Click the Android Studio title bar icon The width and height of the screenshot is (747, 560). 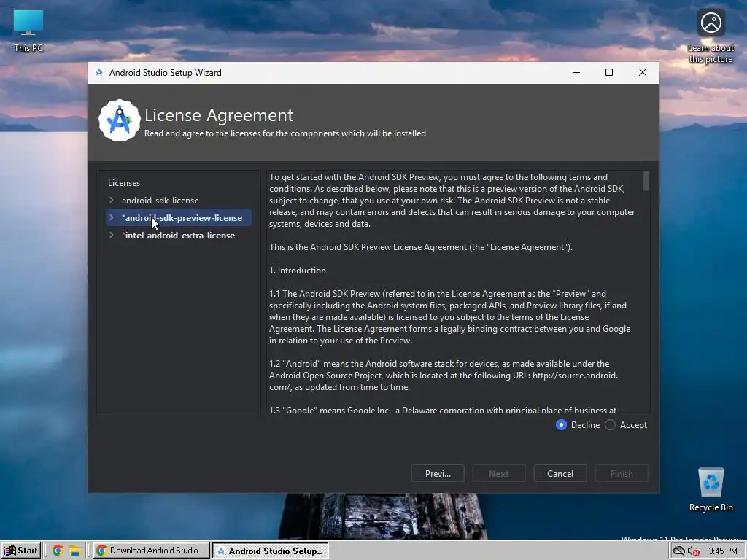click(99, 72)
